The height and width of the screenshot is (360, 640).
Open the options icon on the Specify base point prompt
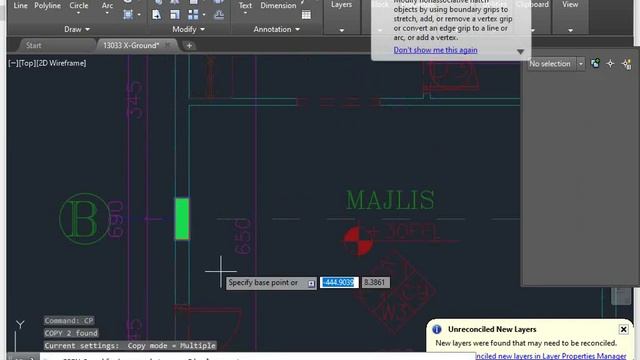311,283
